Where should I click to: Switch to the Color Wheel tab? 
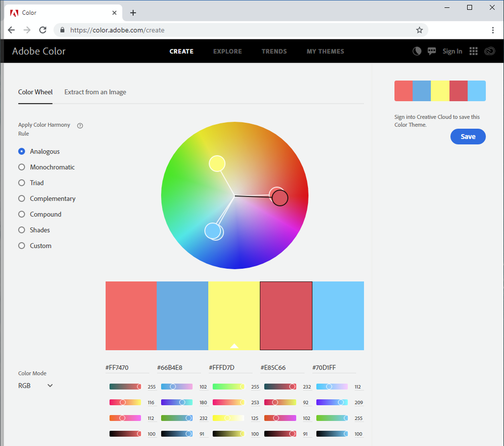35,92
